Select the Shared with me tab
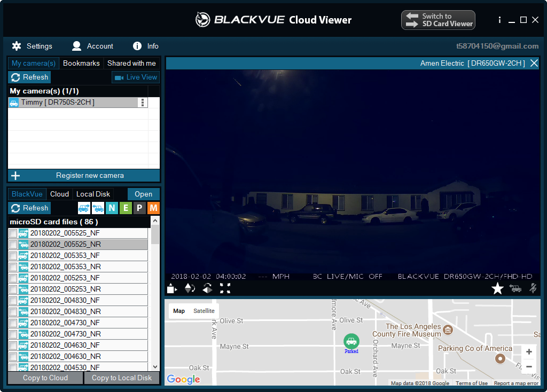547x392 pixels. [x=131, y=63]
